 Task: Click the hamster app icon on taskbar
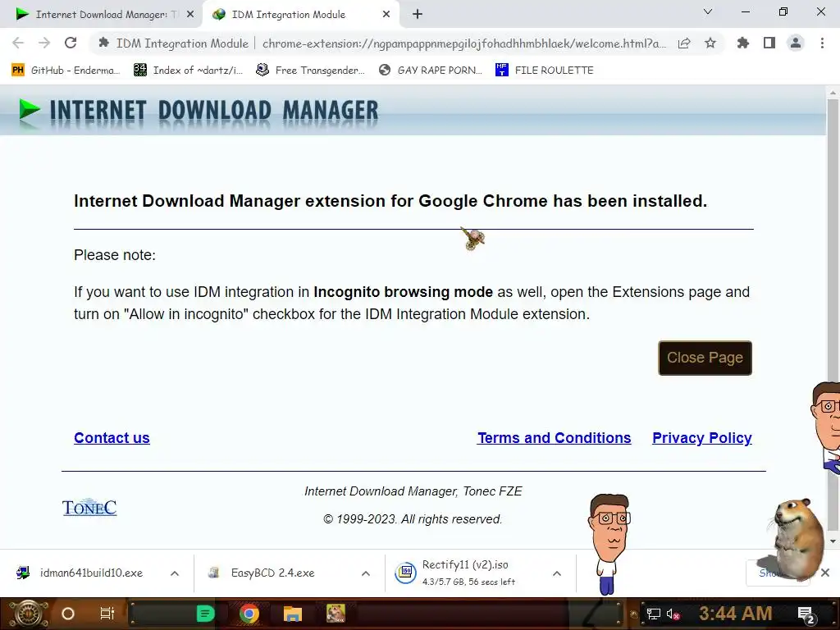tap(336, 614)
